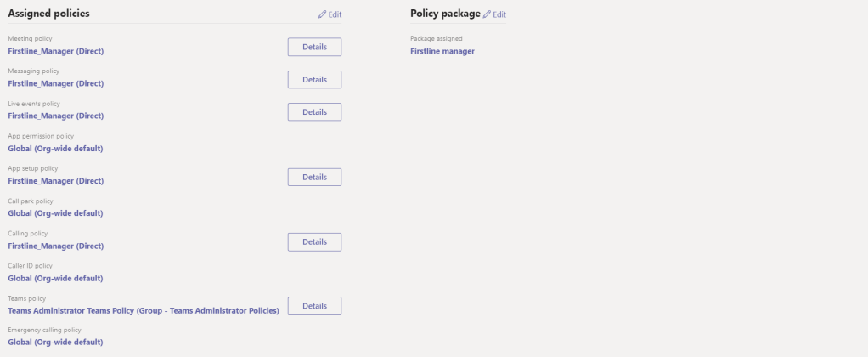Open the Teams Administrator Teams Policy link
The width and height of the screenshot is (868, 357).
(144, 310)
